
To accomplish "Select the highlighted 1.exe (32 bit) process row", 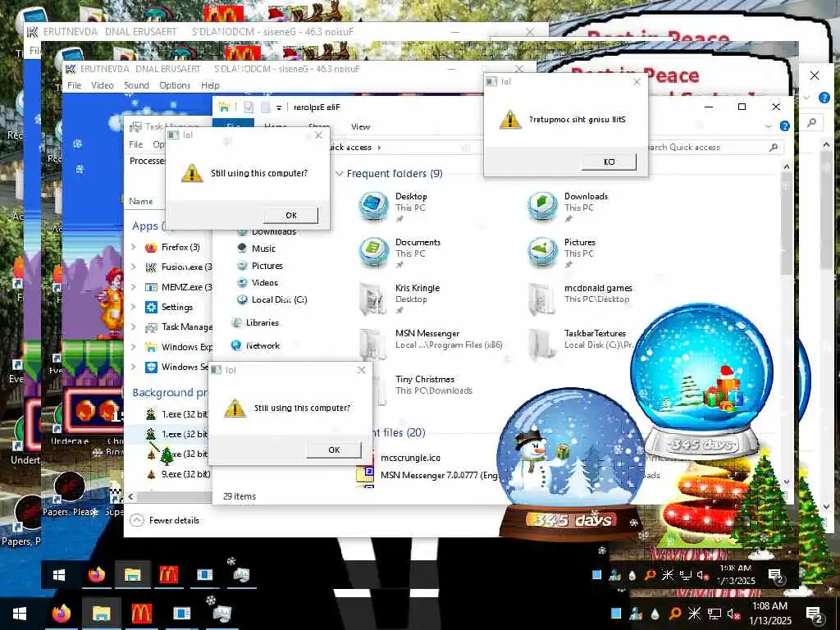I will [167, 434].
